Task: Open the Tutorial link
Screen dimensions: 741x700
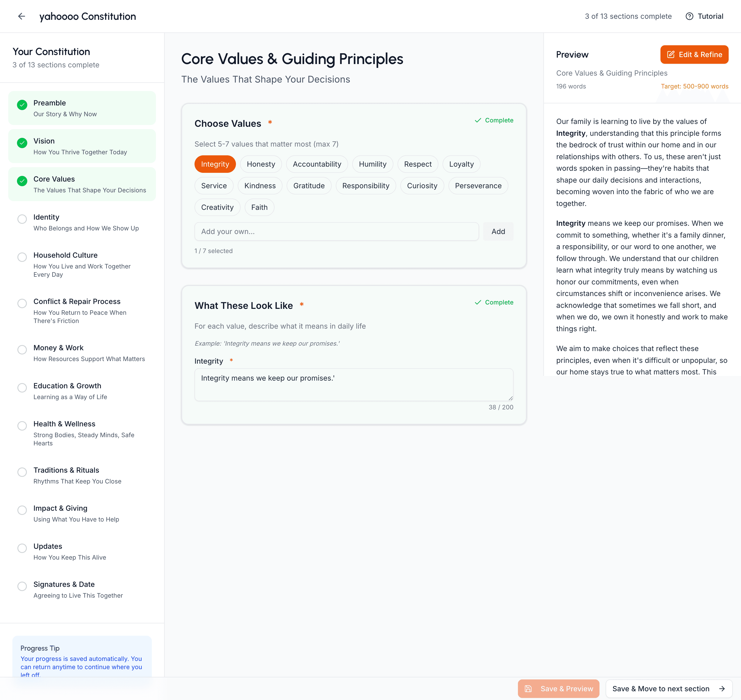Action: [704, 16]
